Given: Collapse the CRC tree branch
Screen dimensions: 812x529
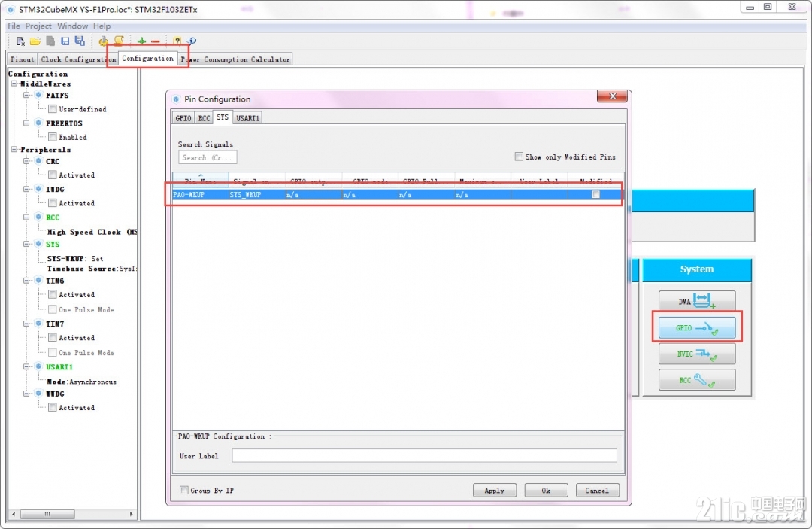Looking at the screenshot, I should (x=26, y=161).
